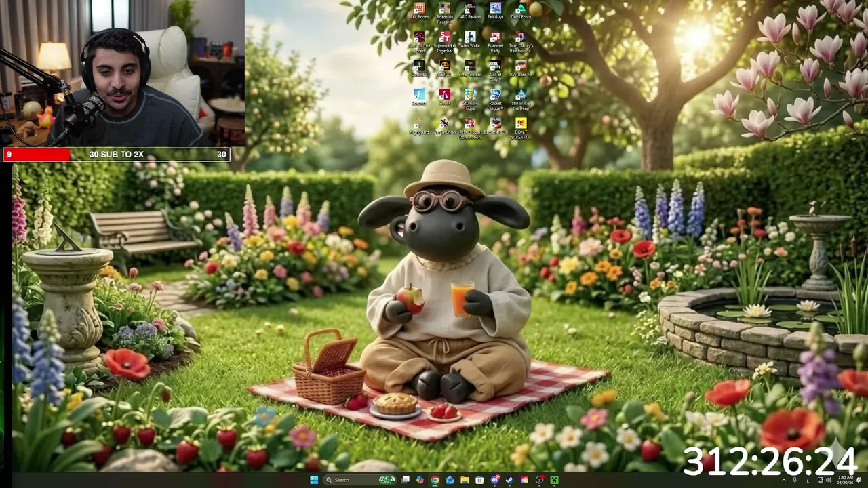Select the Stumble Guys desktop shortcut
This screenshot has width=868, height=488.
[x=470, y=100]
